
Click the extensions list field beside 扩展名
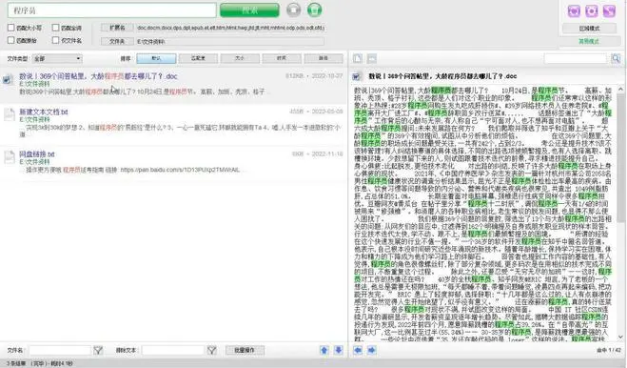230,28
